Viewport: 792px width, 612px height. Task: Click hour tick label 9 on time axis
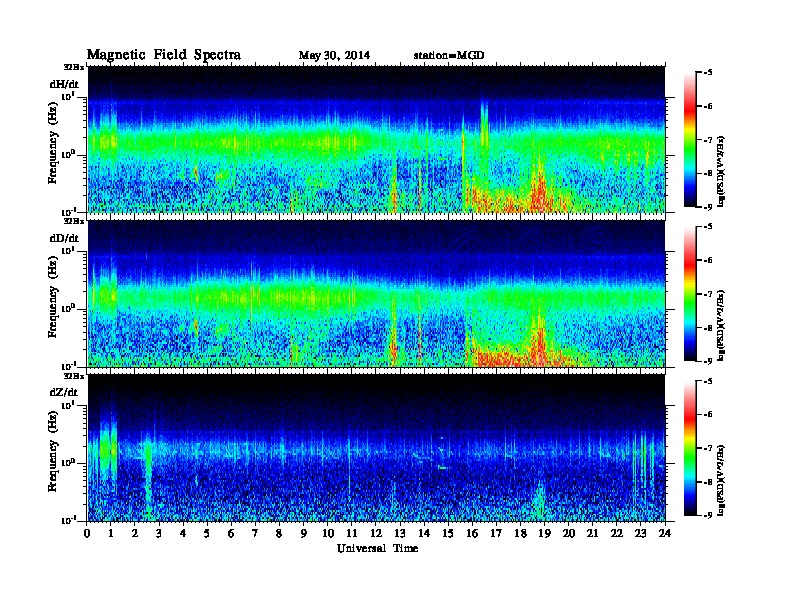(x=303, y=533)
